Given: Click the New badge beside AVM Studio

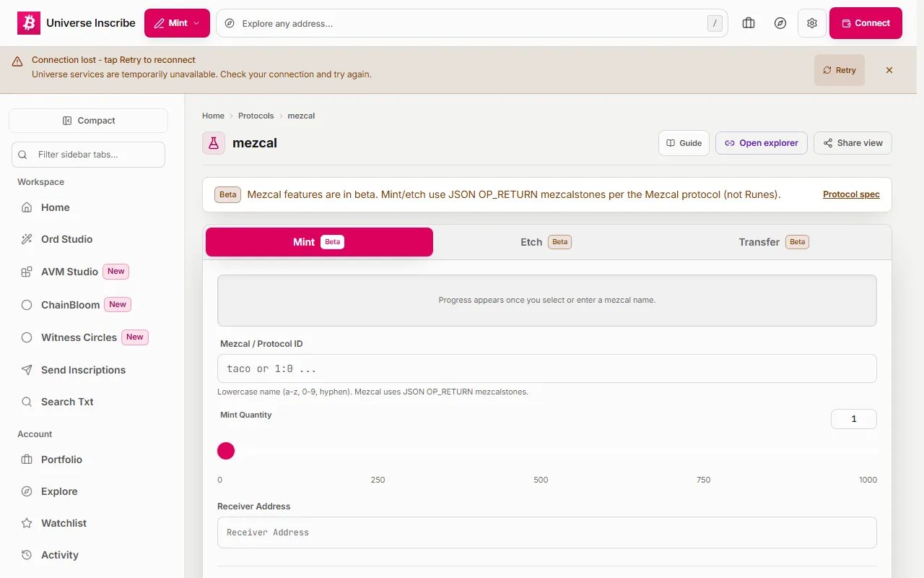Looking at the screenshot, I should click(x=116, y=272).
